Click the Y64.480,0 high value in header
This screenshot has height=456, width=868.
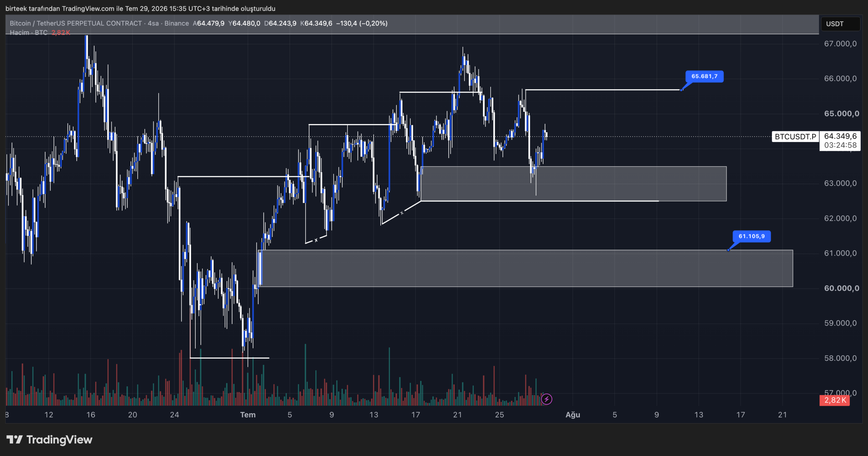coord(244,23)
